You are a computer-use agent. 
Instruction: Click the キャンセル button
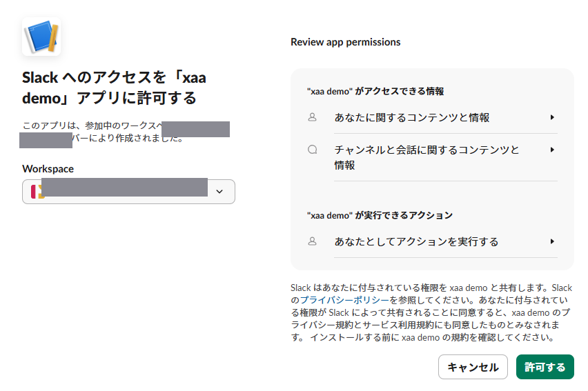(473, 367)
